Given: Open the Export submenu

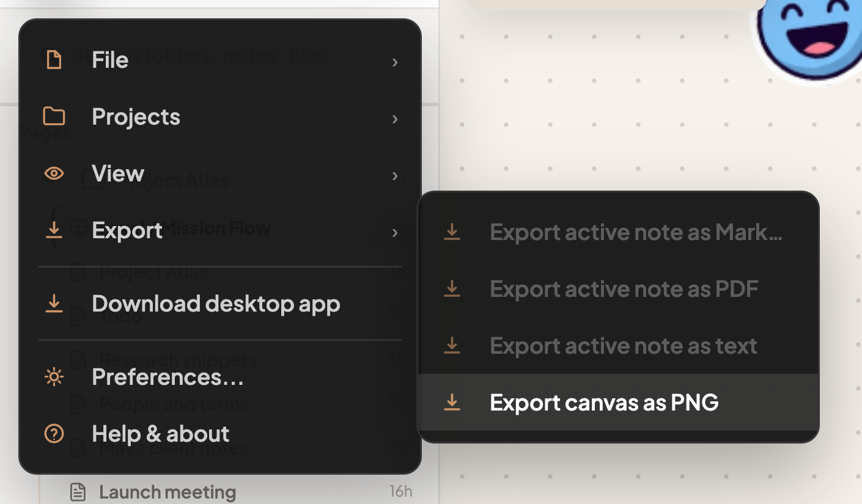Looking at the screenshot, I should (x=220, y=231).
